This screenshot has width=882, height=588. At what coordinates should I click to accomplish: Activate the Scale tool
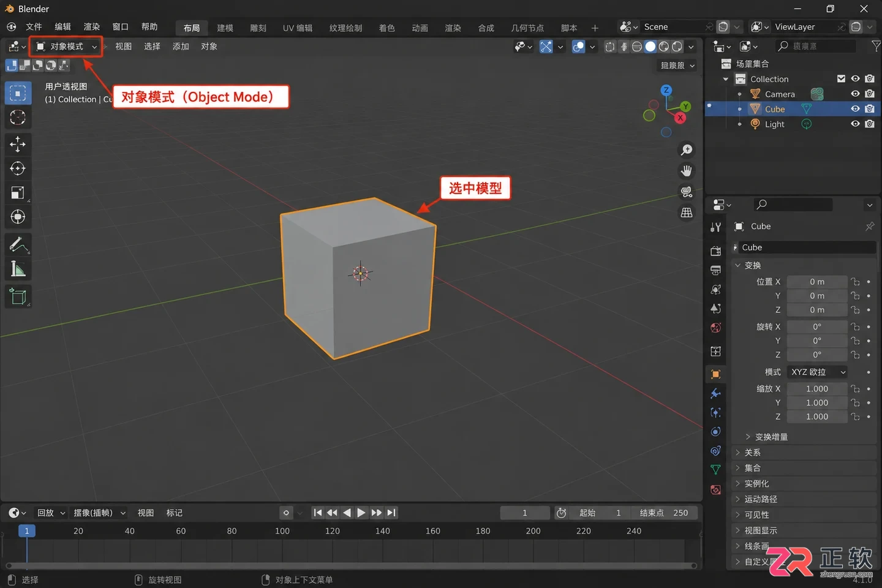point(18,193)
